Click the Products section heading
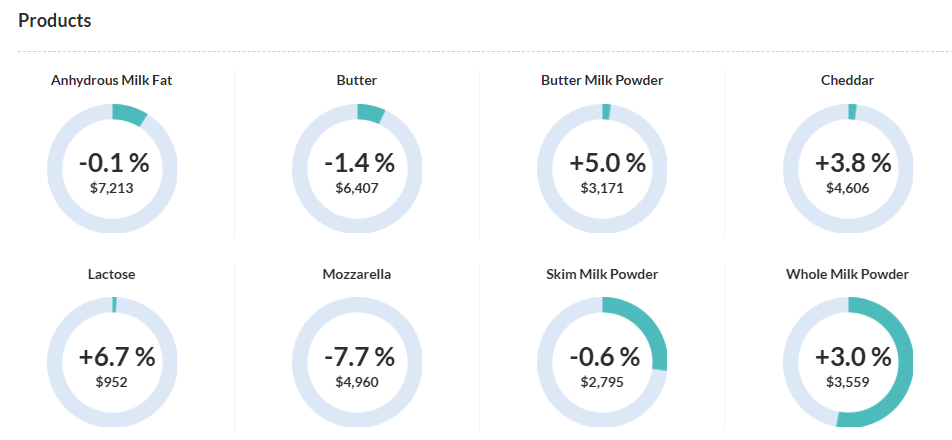Screen dimensions: 952x440 55,21
